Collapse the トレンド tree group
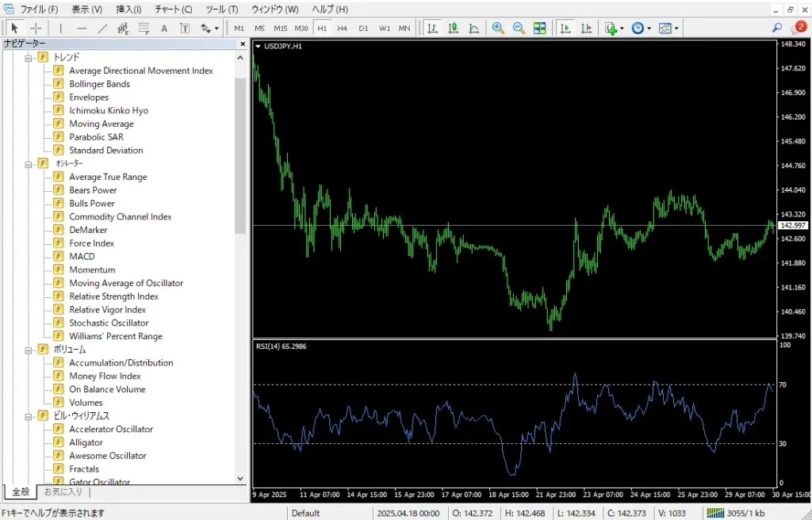This screenshot has width=812, height=520. (29, 58)
